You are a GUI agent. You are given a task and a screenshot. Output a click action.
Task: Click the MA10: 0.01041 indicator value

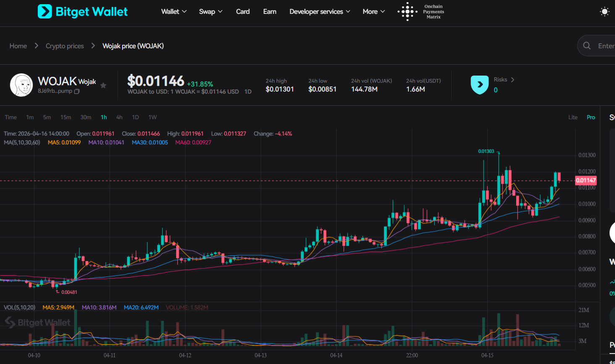coord(106,142)
